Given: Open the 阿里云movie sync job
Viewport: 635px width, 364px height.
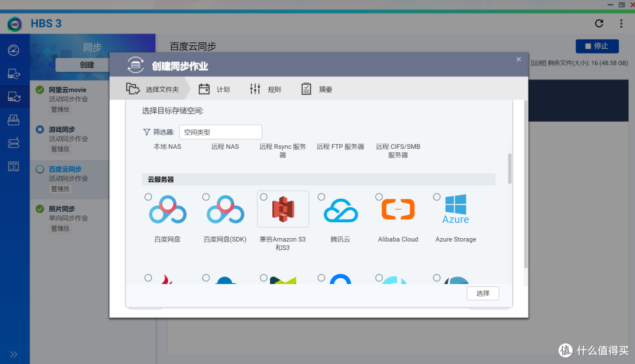Looking at the screenshot, I should click(x=69, y=99).
